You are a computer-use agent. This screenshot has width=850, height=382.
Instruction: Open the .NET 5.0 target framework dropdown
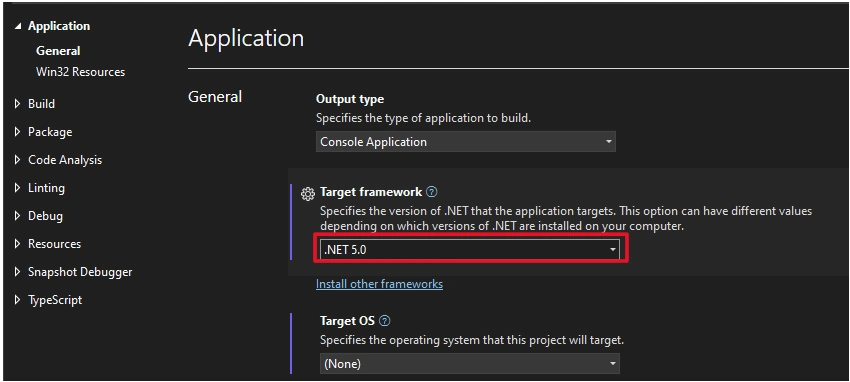[469, 250]
